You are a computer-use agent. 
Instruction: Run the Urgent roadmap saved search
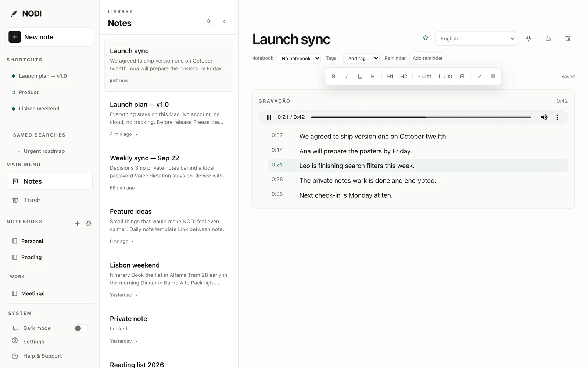(x=44, y=151)
